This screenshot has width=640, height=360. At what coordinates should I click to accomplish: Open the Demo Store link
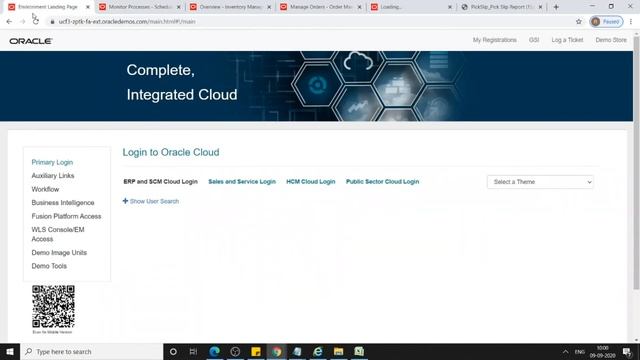pyautogui.click(x=611, y=40)
